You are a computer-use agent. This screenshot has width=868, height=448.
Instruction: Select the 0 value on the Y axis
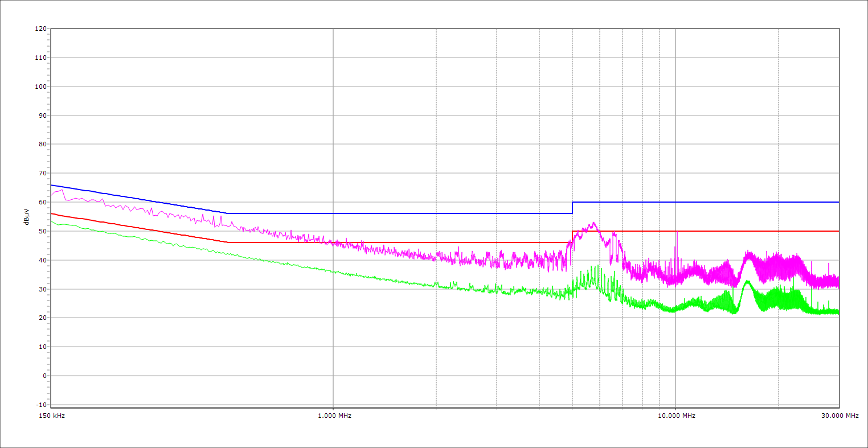(44, 376)
